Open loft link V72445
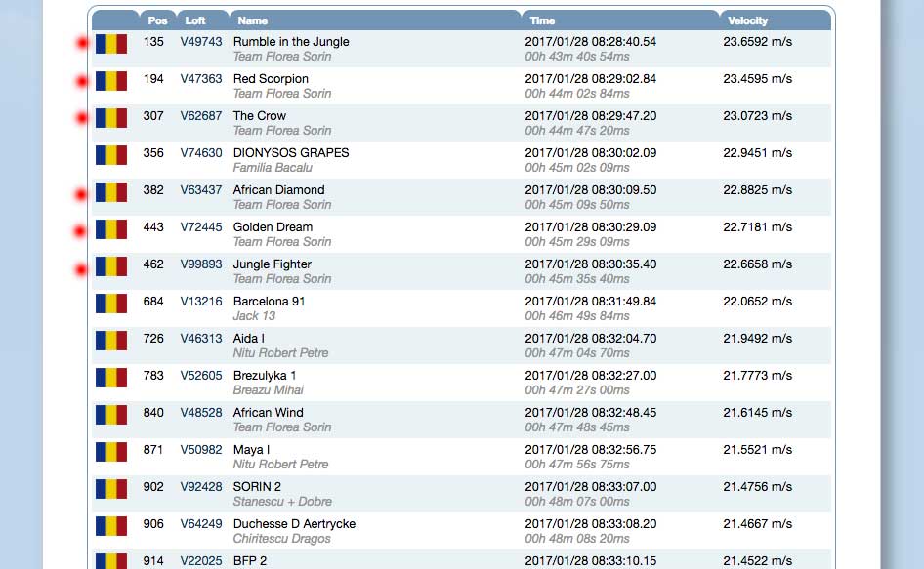The height and width of the screenshot is (569, 924). pyautogui.click(x=201, y=227)
